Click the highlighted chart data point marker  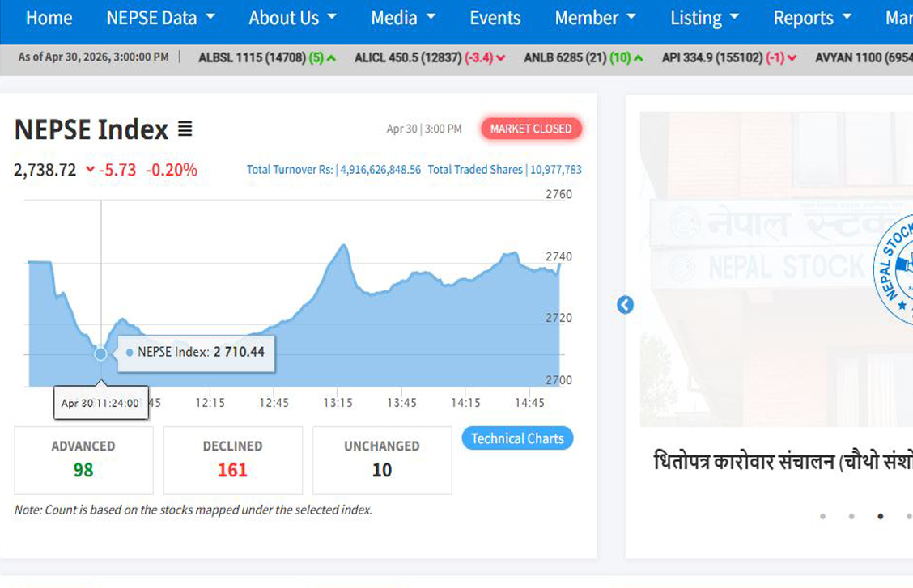coord(100,353)
